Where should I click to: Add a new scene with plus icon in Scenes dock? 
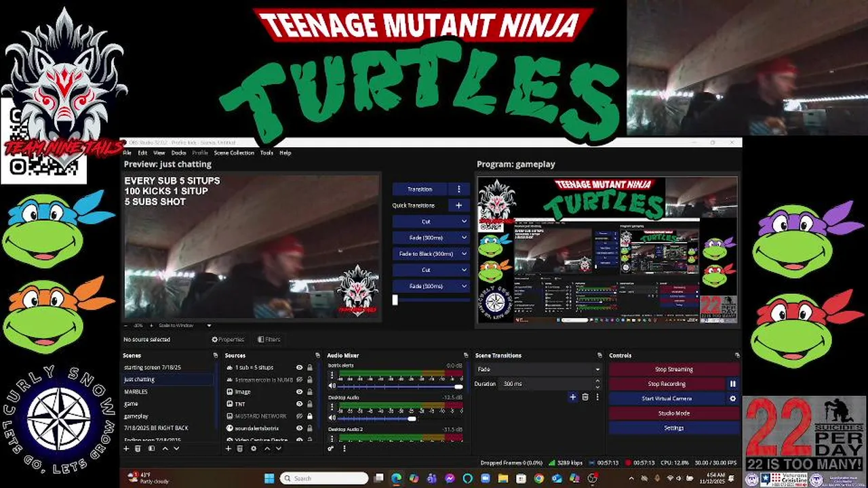126,449
